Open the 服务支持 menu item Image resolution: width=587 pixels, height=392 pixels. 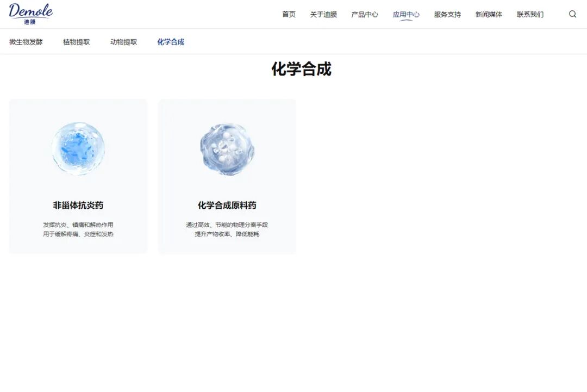click(x=447, y=15)
